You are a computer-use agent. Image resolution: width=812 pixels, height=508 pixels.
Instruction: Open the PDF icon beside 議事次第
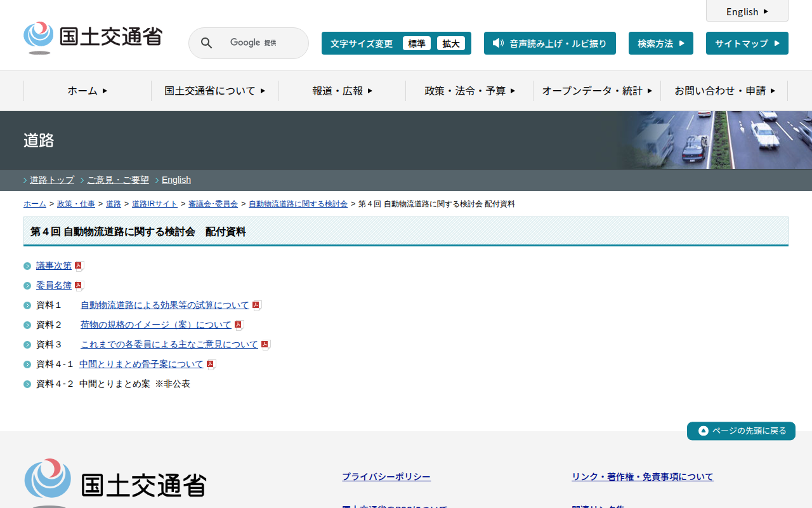(79, 266)
